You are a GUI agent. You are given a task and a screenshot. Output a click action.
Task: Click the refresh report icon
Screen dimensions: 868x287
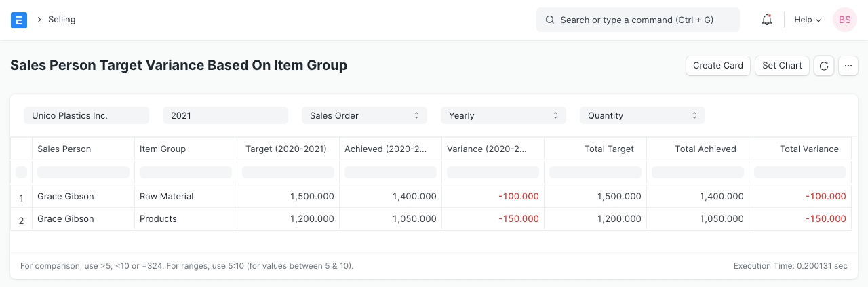[x=823, y=66]
